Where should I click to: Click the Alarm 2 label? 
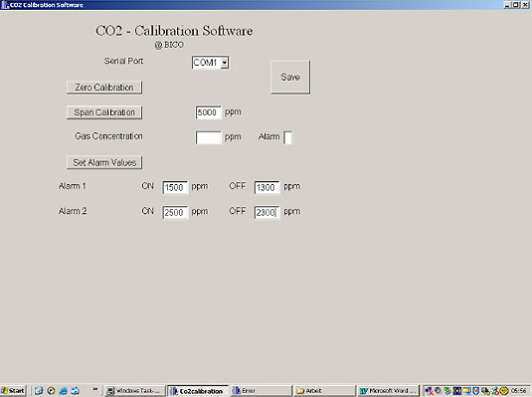coord(73,211)
